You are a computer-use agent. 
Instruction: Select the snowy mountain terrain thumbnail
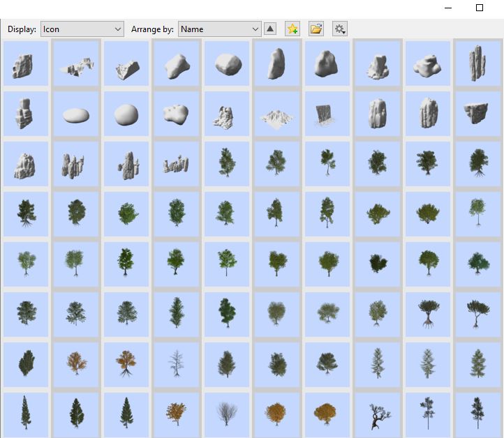pos(277,114)
